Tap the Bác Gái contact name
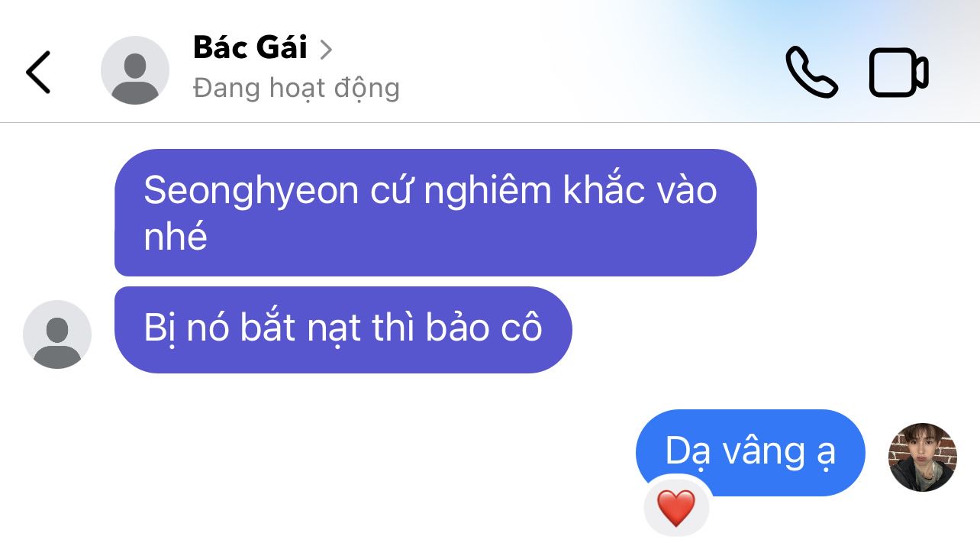The width and height of the screenshot is (980, 559). tap(250, 48)
